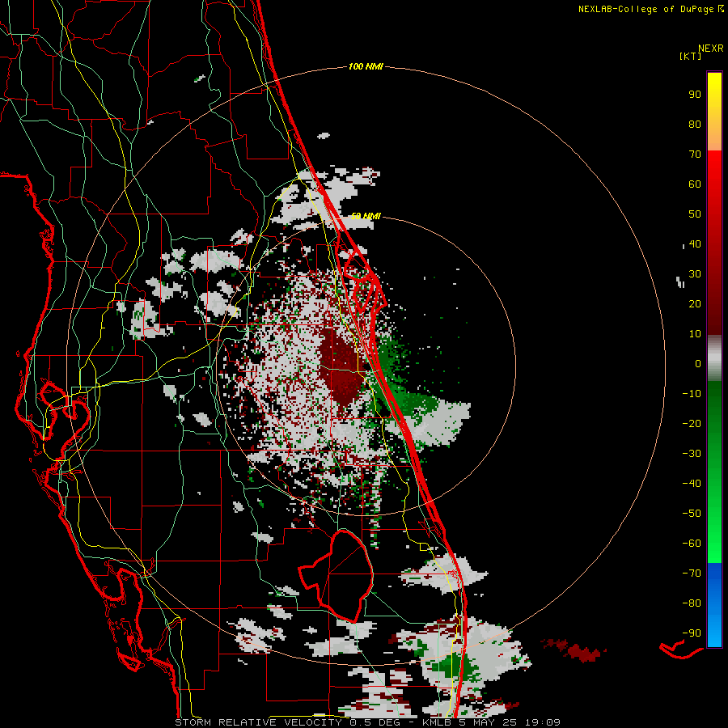Screen dimensions: 728x728
Task: Click the 30 value on the velocity scale
Action: [695, 274]
